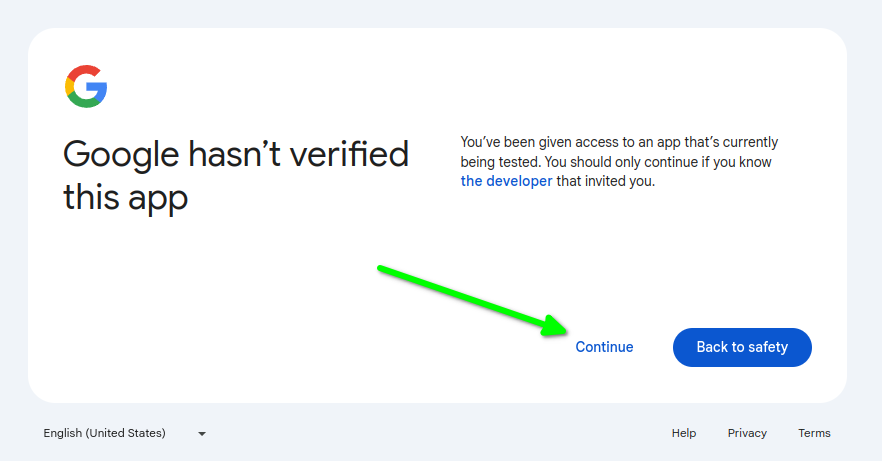Expand the language dropdown arrow
The width and height of the screenshot is (882, 461).
pos(202,433)
